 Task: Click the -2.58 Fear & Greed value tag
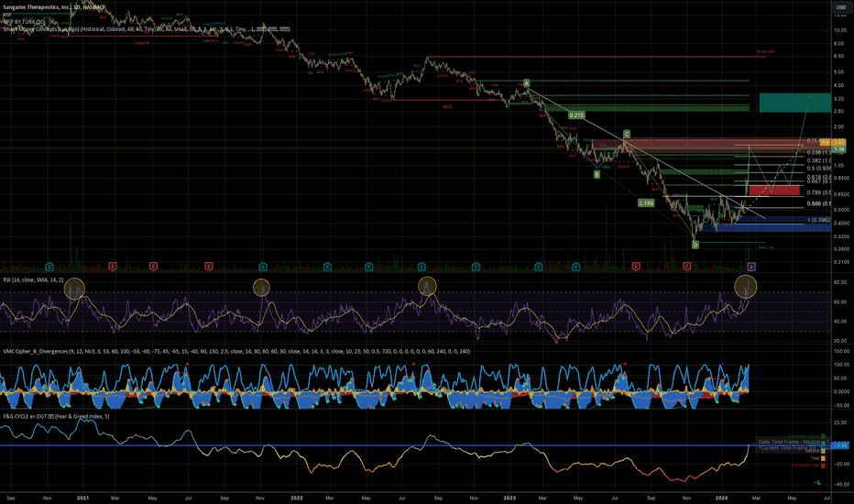841,445
